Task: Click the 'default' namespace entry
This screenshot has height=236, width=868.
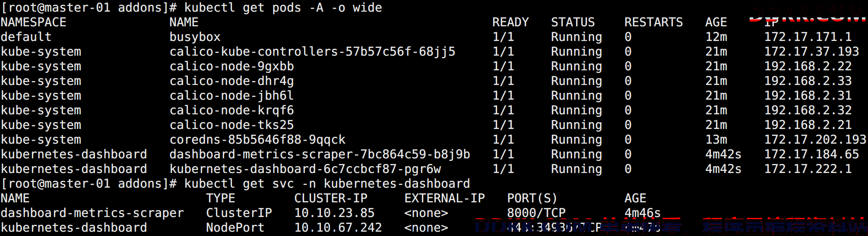Action: coord(26,37)
